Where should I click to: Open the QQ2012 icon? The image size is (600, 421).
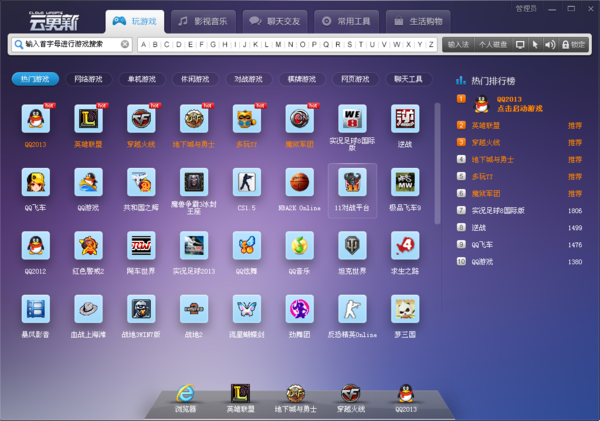36,245
